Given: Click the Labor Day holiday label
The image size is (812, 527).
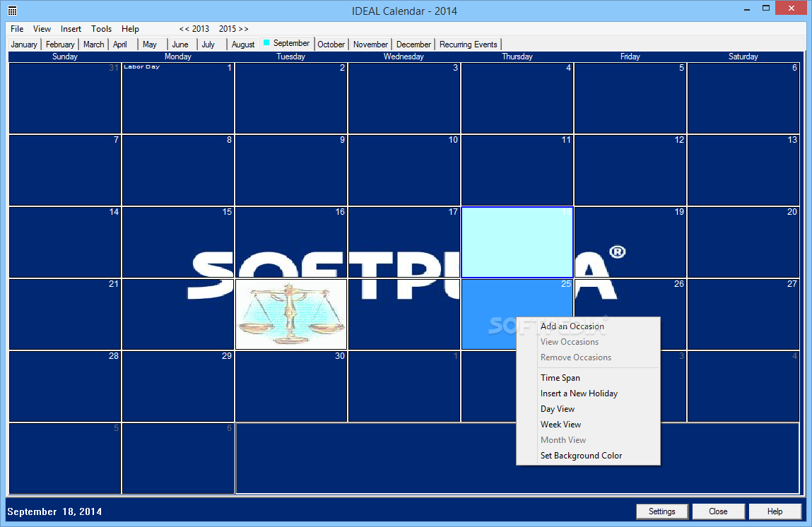Looking at the screenshot, I should (x=141, y=67).
